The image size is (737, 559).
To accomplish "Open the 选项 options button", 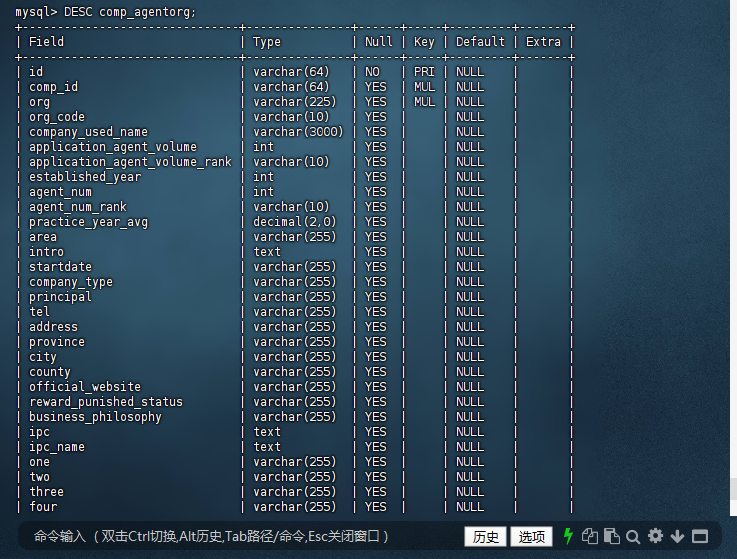I will point(532,536).
